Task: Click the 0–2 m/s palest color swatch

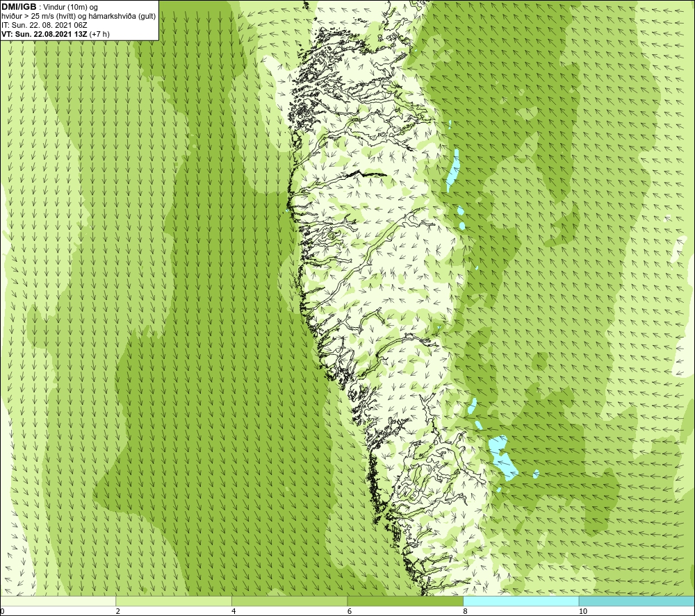Action: (58, 601)
